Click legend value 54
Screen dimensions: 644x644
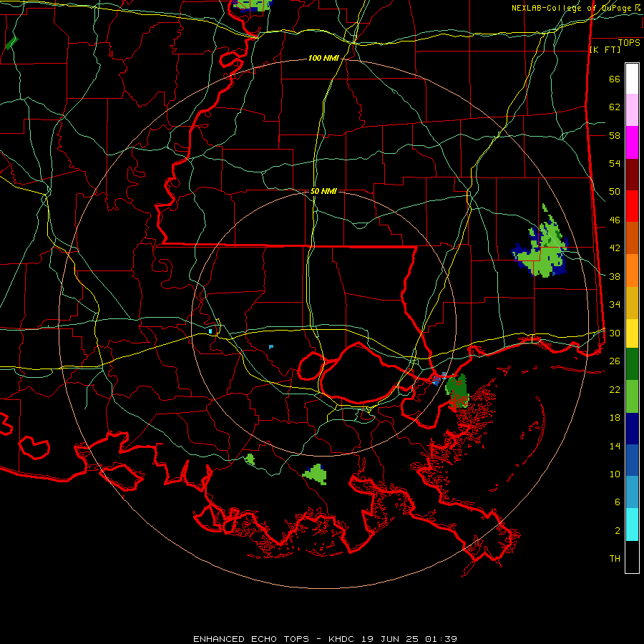click(615, 163)
